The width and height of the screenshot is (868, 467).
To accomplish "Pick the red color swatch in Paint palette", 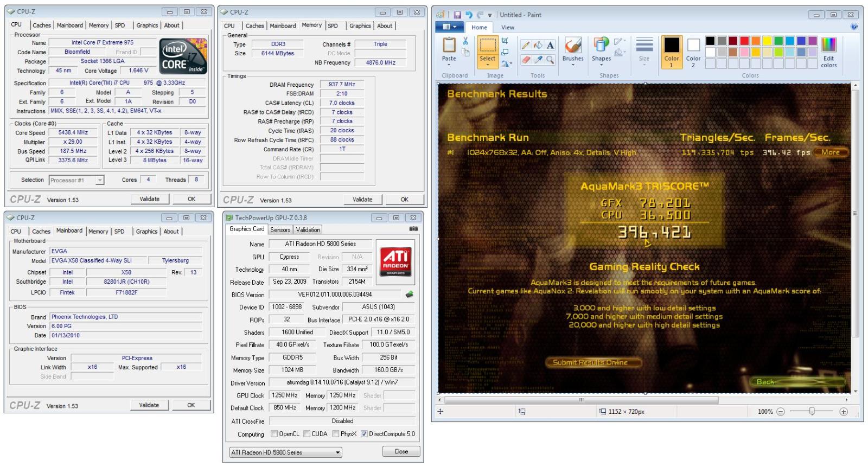I will click(744, 41).
